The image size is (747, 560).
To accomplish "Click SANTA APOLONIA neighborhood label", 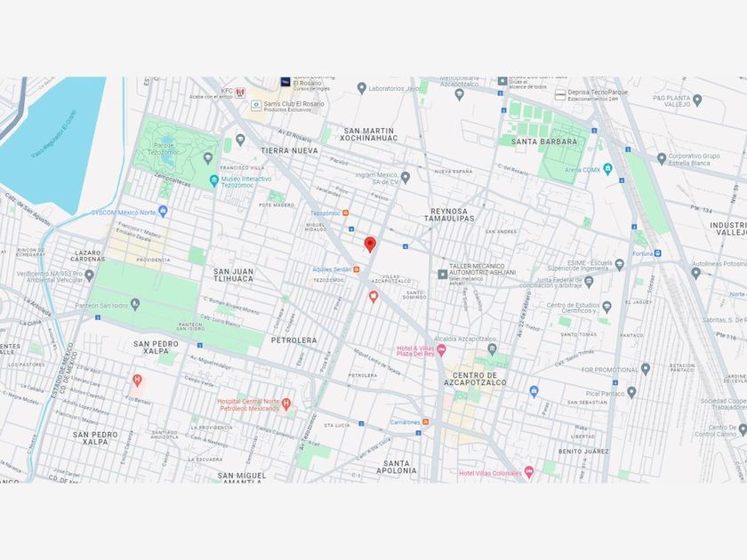I will point(397,467).
